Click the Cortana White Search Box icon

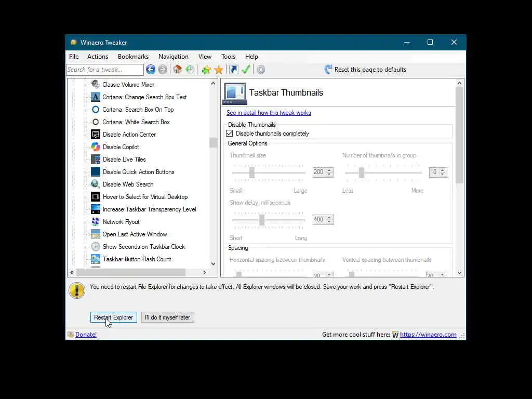point(96,122)
